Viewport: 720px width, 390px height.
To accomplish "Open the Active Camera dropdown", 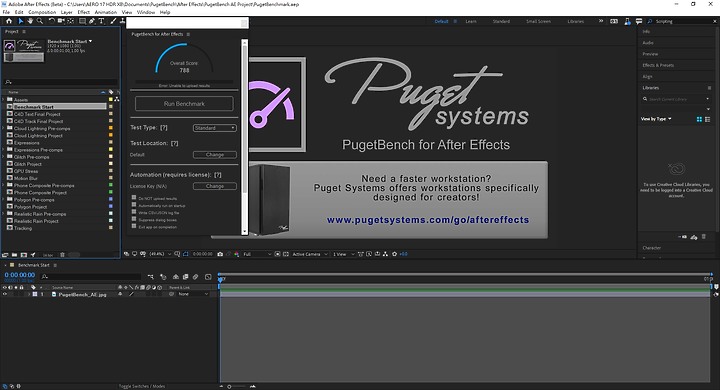I will click(x=310, y=254).
